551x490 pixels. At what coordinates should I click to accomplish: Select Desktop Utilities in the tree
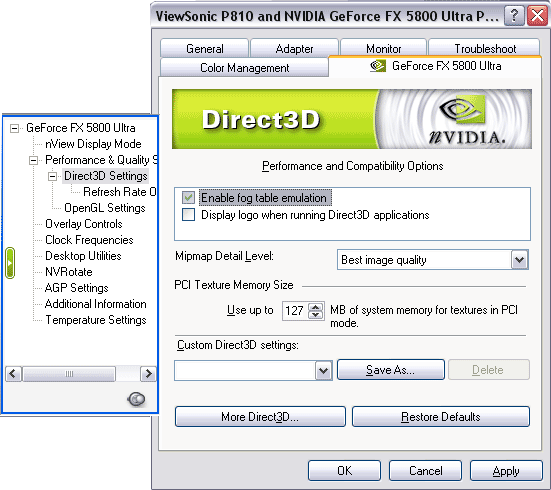coord(83,256)
